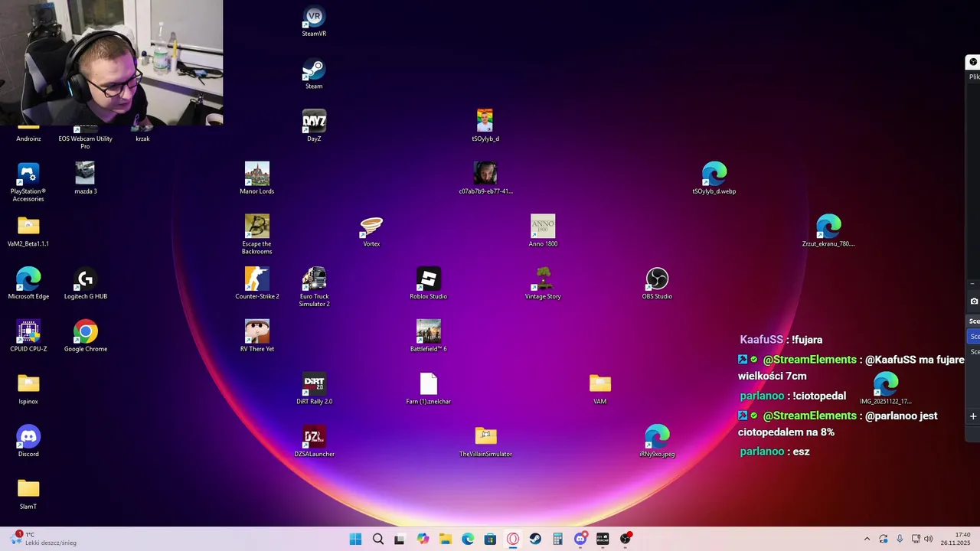Open Microsoft Store taskbar icon
This screenshot has height=551, width=980.
coord(490,539)
